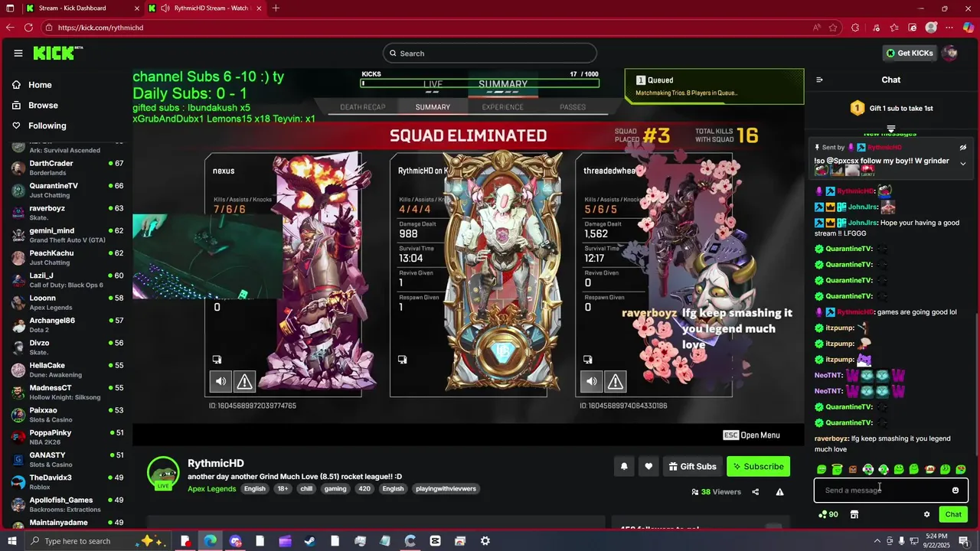Click the raverboyz username in chat
Image resolution: width=980 pixels, height=551 pixels.
pyautogui.click(x=831, y=439)
